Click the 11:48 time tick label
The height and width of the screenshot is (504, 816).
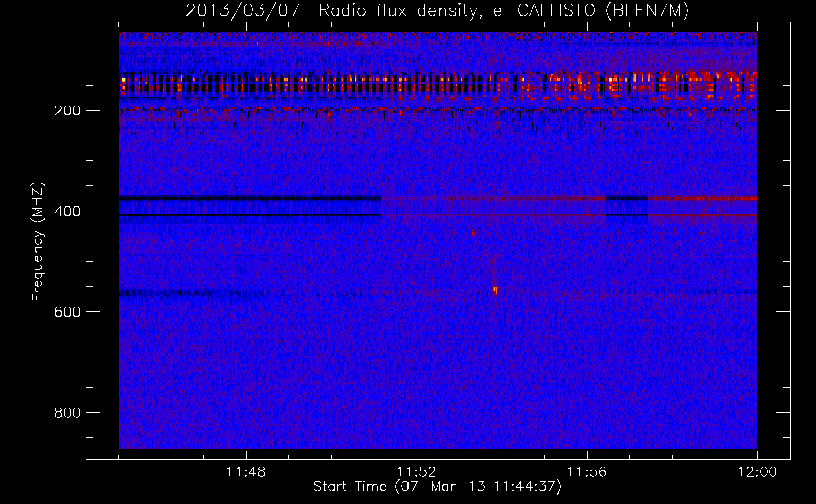click(246, 472)
